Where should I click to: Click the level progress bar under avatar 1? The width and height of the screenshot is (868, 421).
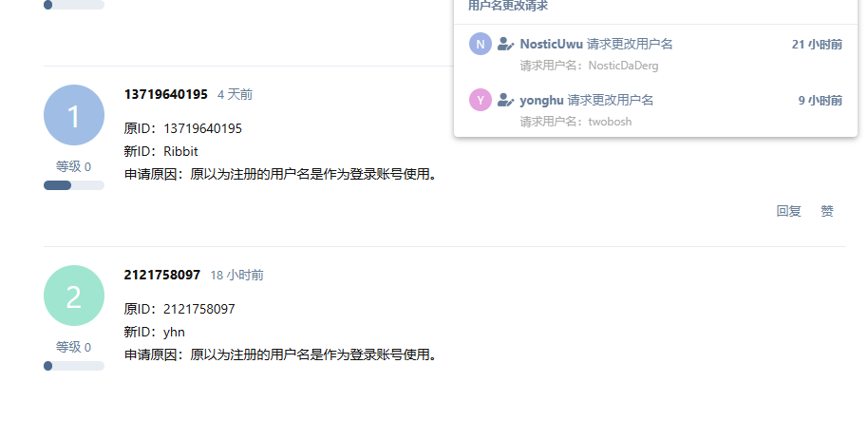pyautogui.click(x=74, y=185)
